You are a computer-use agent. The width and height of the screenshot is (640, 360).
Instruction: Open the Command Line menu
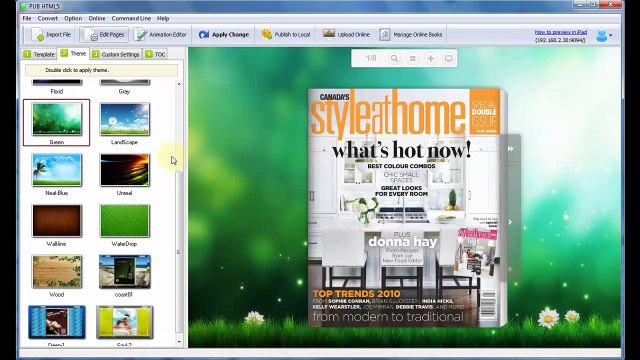[131, 18]
